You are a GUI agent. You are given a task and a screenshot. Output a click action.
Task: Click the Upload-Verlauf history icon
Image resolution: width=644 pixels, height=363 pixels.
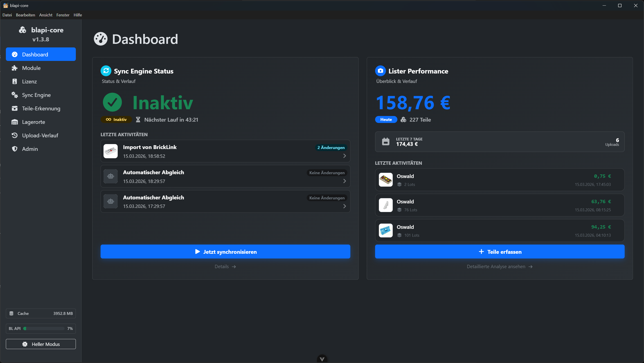point(15,135)
